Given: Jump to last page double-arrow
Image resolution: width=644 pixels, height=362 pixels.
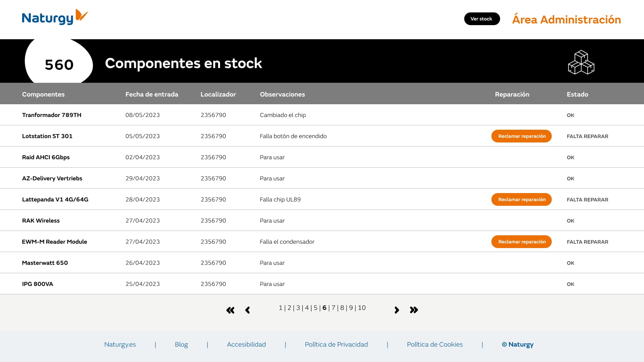Looking at the screenshot, I should [x=414, y=310].
